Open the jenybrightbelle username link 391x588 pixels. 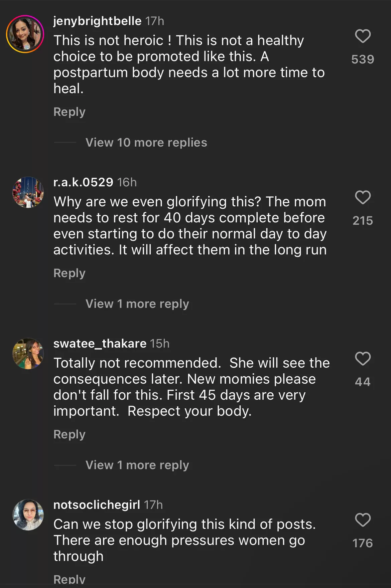[x=97, y=21]
